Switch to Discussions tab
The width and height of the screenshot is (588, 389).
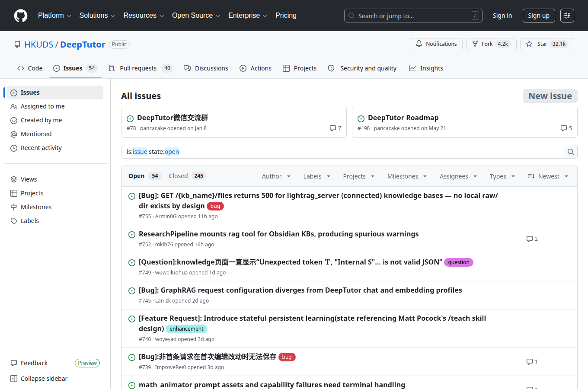click(x=206, y=68)
